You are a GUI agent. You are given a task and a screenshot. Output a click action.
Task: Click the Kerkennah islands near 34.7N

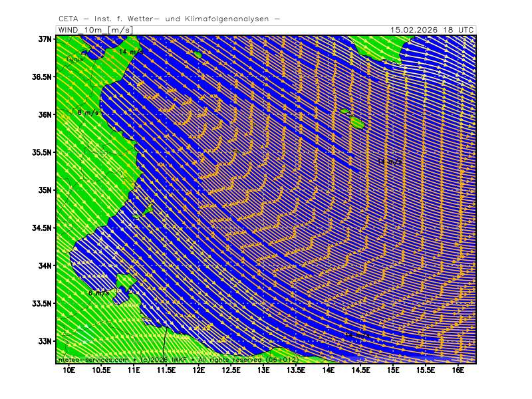147,210
